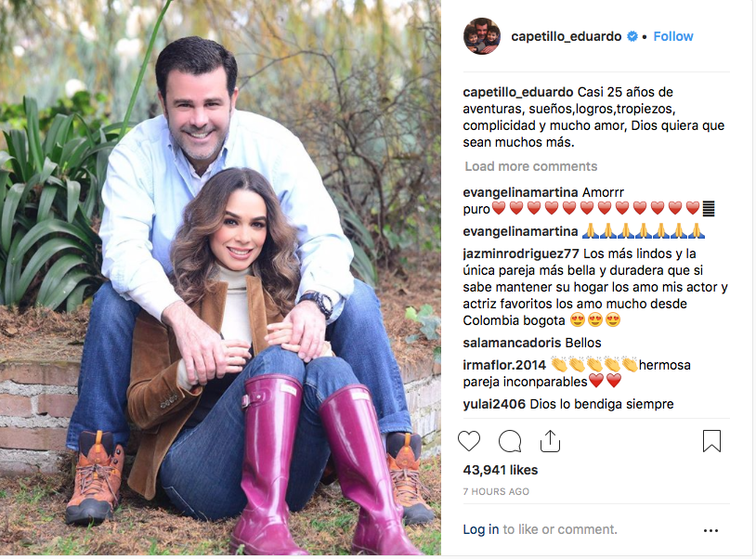The height and width of the screenshot is (559, 756).
Task: Open the comment speech bubble icon
Action: tap(510, 441)
